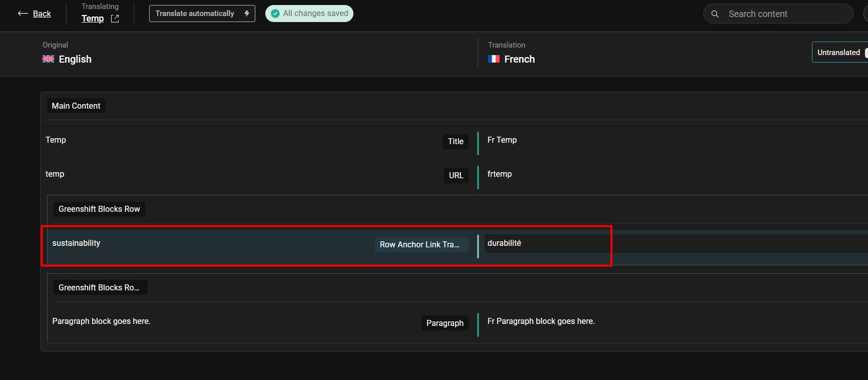Click the green checkmark saved icon

(275, 14)
